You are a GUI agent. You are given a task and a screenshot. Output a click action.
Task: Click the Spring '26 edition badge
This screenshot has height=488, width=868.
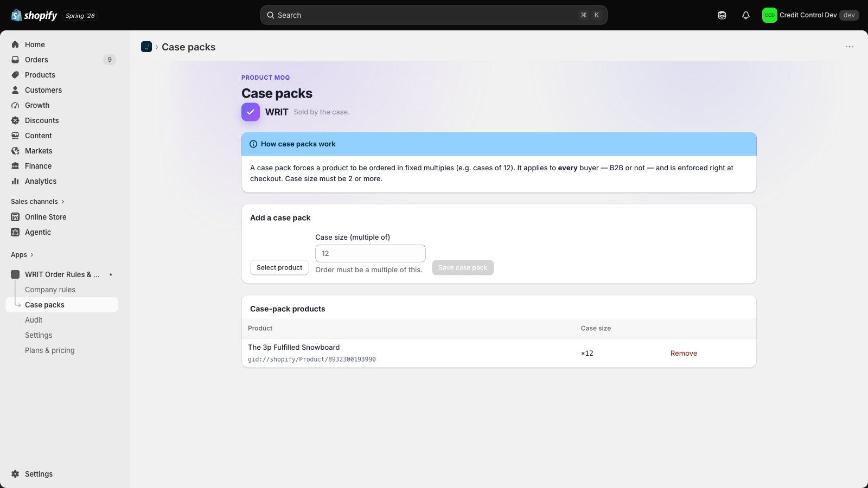click(x=80, y=16)
